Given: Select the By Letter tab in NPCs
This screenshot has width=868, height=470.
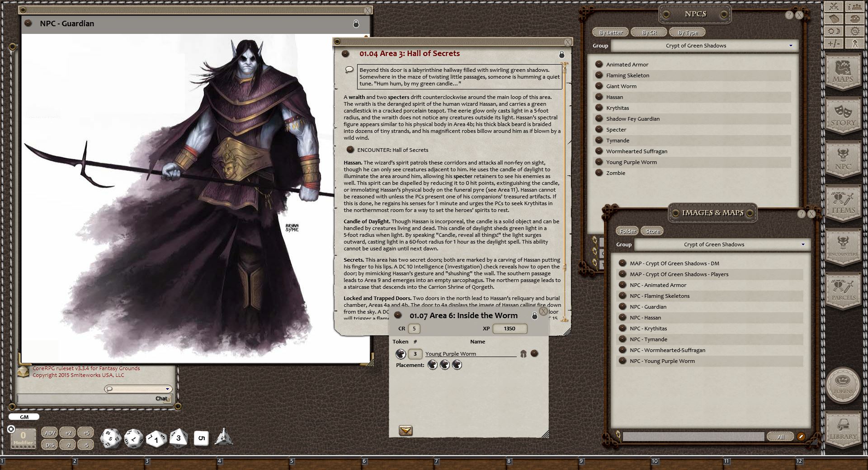Looking at the screenshot, I should coord(611,33).
